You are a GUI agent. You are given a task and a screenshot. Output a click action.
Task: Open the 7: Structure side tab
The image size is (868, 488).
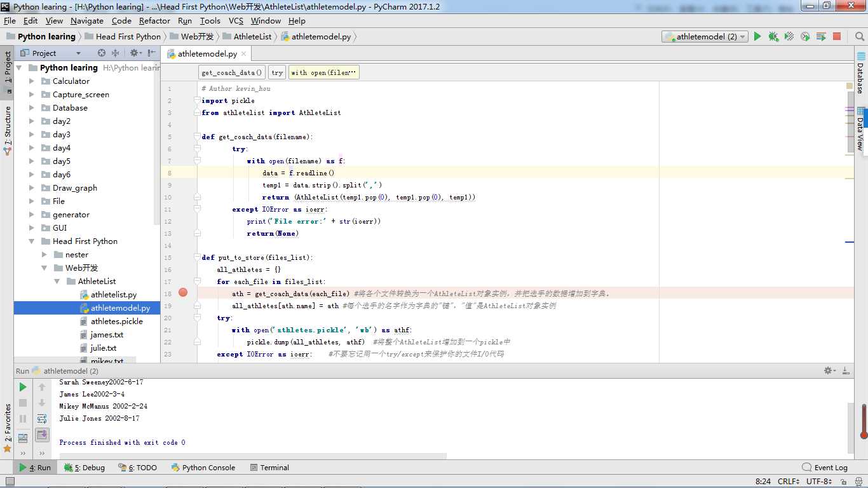tap(8, 130)
